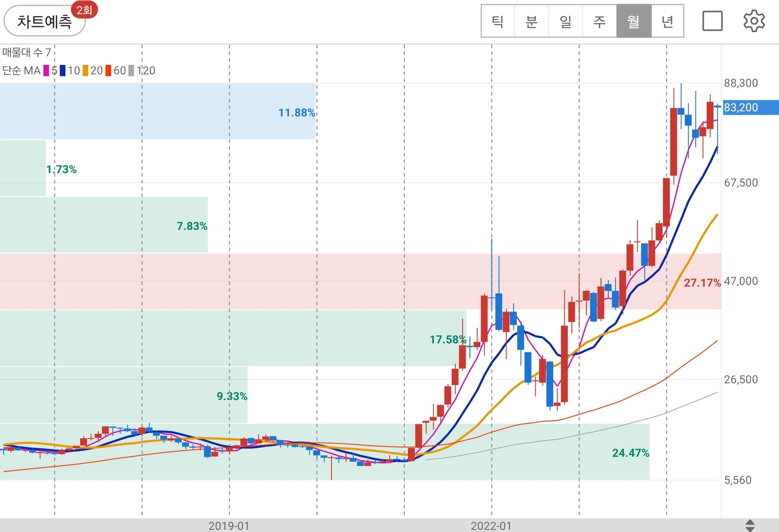Viewport: 779px width, 532px height.
Task: Tap the 9.33% volume profile label
Action: (x=232, y=396)
